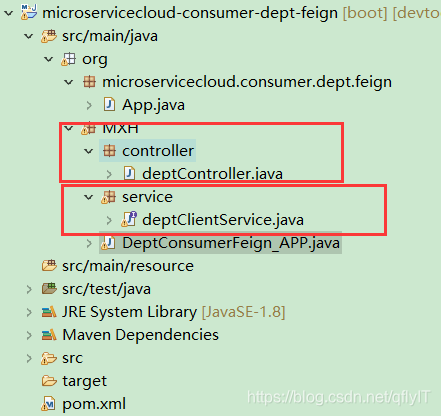Click the microservicecloud.consumer.dept.feign package icon
Image resolution: width=441 pixels, height=416 pixels.
[x=89, y=82]
